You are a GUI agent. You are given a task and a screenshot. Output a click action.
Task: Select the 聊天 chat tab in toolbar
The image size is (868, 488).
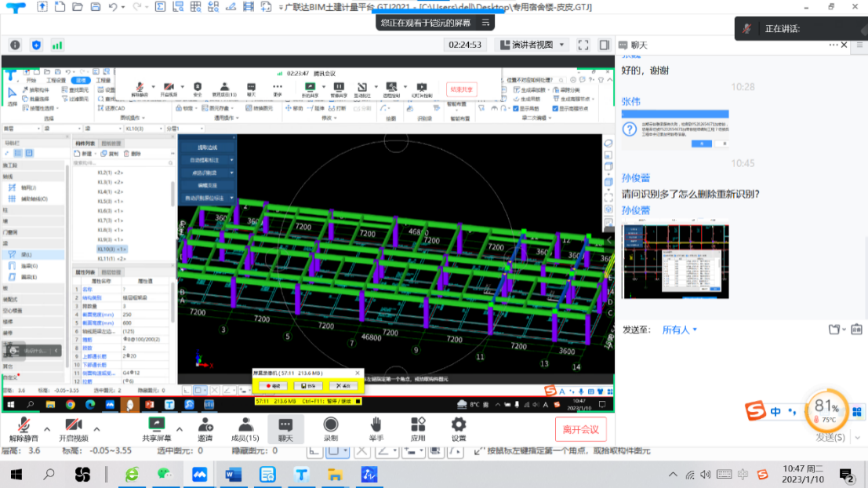point(285,428)
